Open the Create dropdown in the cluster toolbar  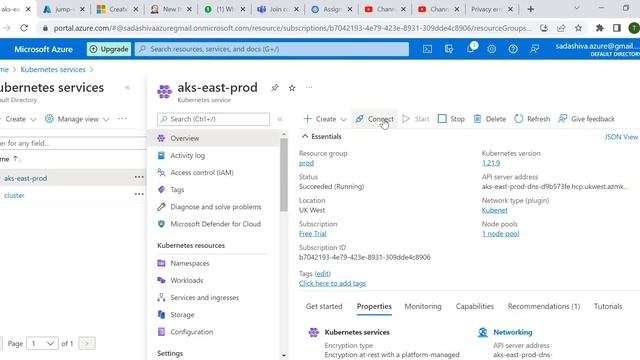click(x=325, y=119)
